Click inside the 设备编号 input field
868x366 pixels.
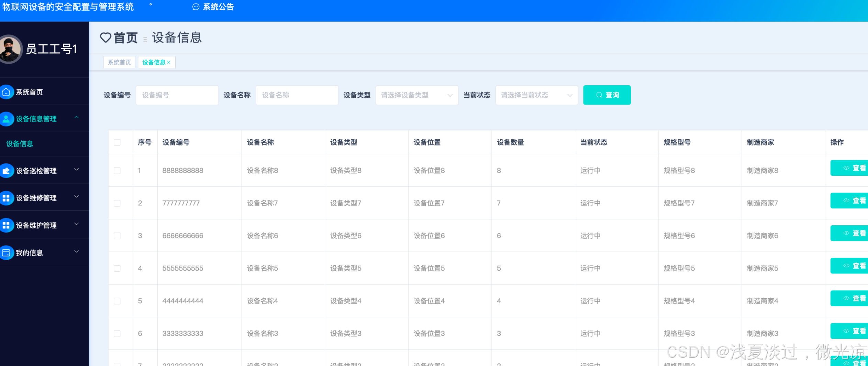click(x=177, y=95)
